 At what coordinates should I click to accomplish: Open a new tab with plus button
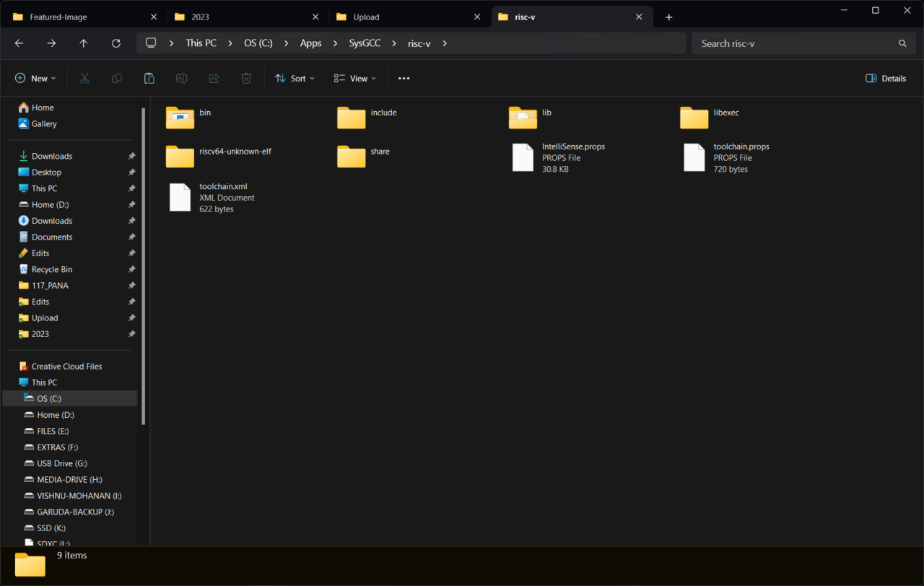coord(669,17)
